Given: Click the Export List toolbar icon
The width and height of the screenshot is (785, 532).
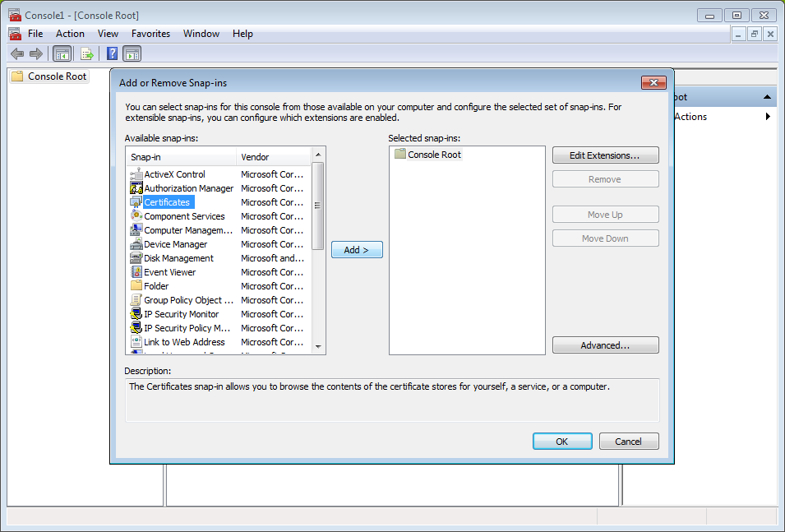Looking at the screenshot, I should [87, 53].
